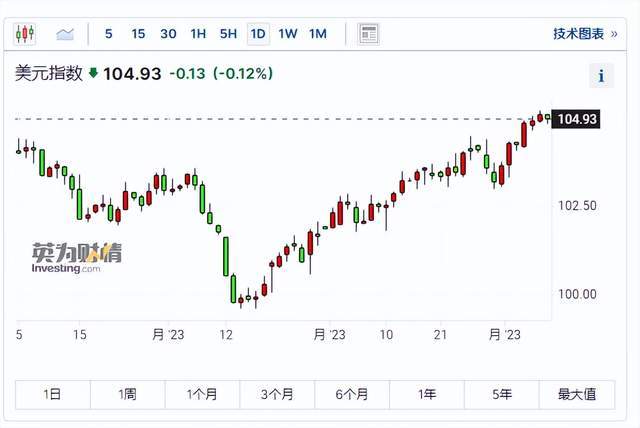Choose the 1W weekly interval
640x428 pixels.
pyautogui.click(x=288, y=34)
